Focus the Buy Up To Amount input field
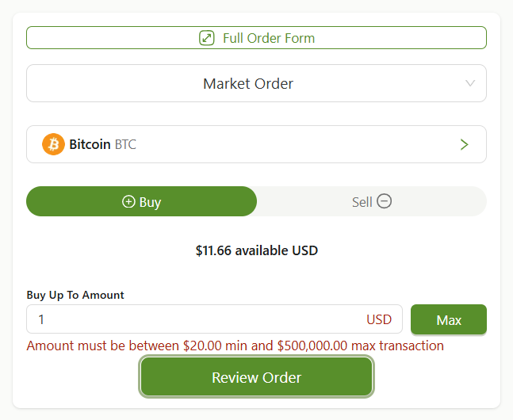Image resolution: width=513 pixels, height=420 pixels. [x=214, y=319]
